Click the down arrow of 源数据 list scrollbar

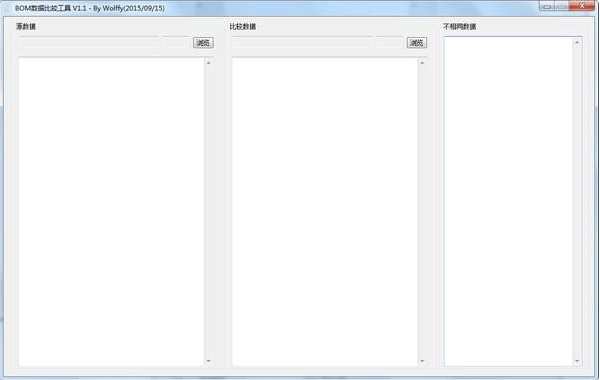(x=209, y=360)
